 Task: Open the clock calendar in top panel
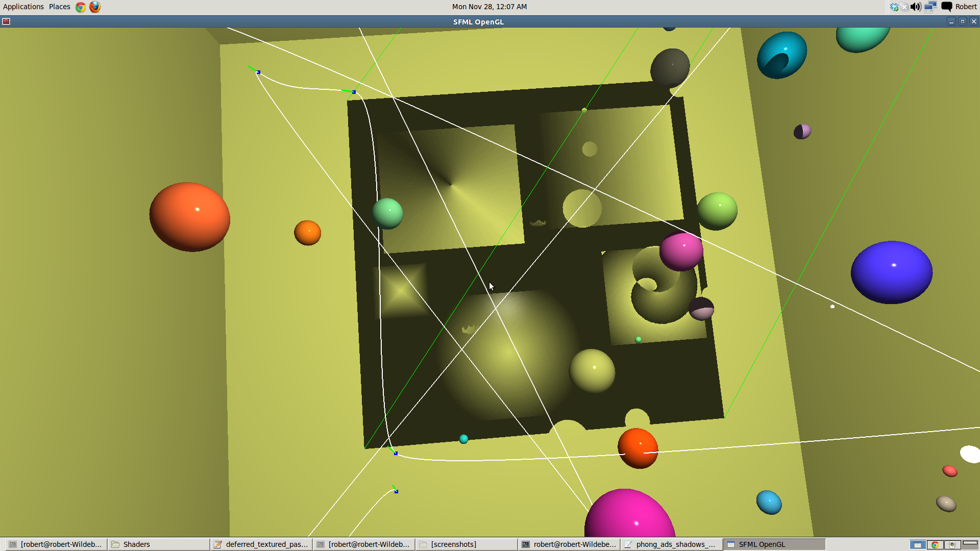pyautogui.click(x=489, y=7)
